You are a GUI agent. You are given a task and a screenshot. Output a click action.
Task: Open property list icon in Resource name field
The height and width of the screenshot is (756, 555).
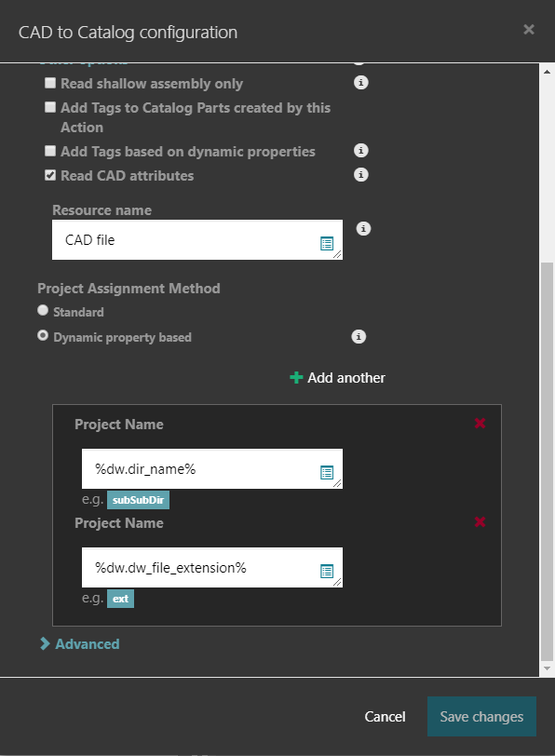(327, 244)
